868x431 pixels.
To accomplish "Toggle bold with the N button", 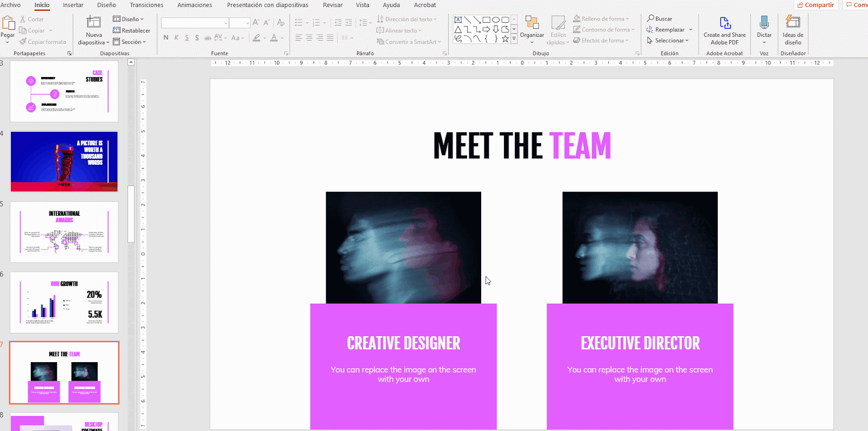I will 166,37.
